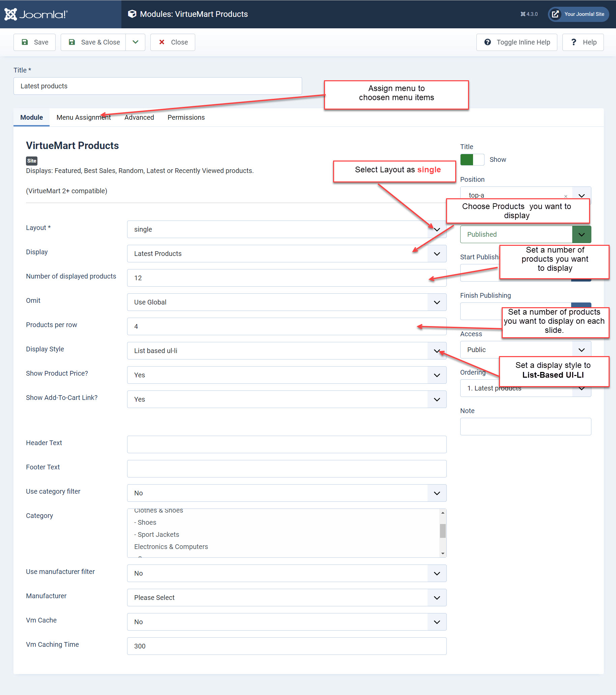Click the Joomla logo icon
Screen dimensions: 616x695
point(10,14)
